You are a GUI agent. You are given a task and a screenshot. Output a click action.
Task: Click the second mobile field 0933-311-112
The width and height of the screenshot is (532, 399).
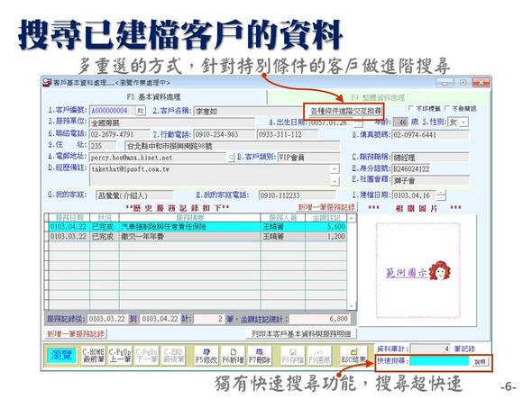pos(288,134)
